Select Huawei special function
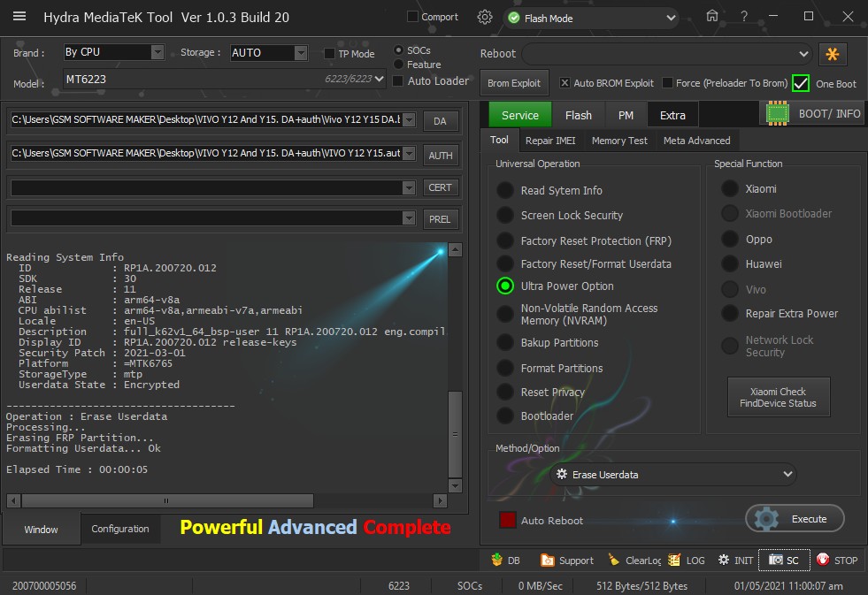 [730, 263]
